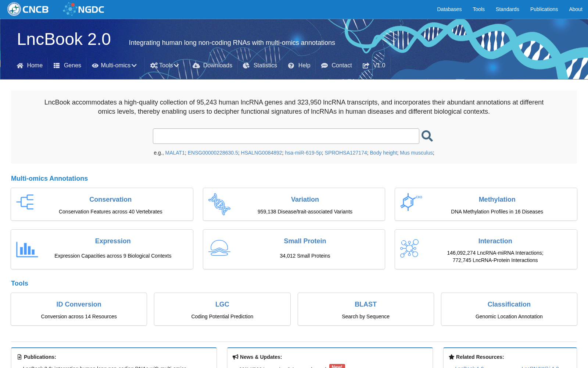588x368 pixels.
Task: Click the Expression bar chart icon
Action: click(x=27, y=250)
